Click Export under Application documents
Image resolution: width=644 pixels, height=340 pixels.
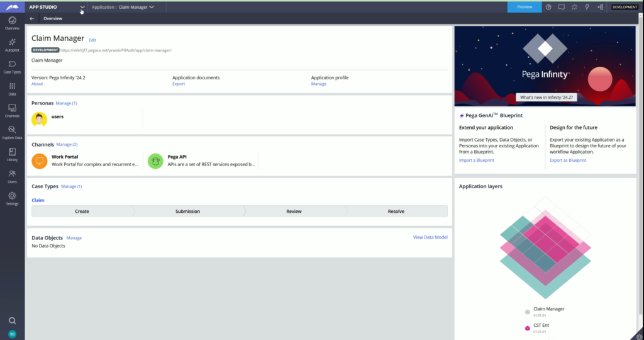[x=179, y=84]
